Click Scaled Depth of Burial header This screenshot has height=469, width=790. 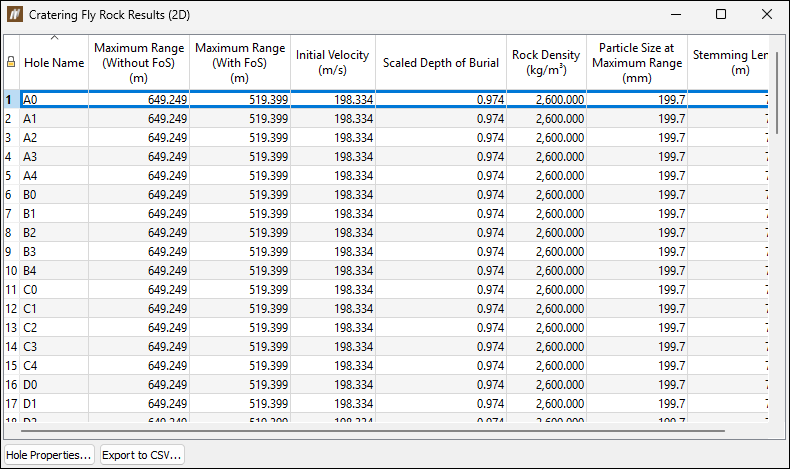tap(441, 62)
